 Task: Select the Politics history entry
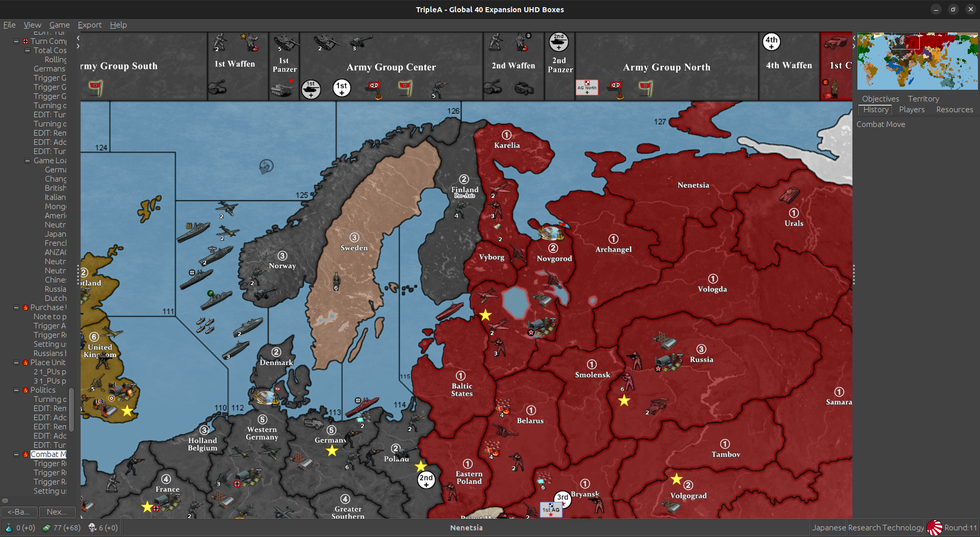(43, 390)
